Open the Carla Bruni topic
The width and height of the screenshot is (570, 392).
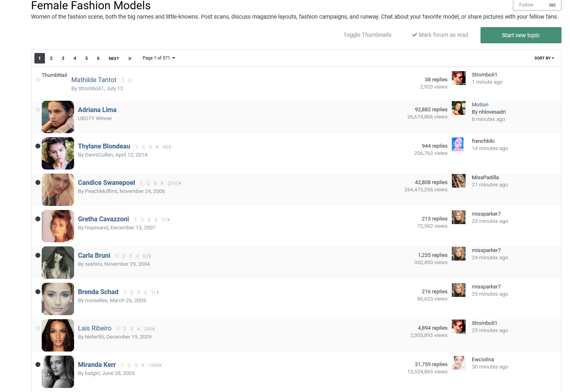pos(94,255)
